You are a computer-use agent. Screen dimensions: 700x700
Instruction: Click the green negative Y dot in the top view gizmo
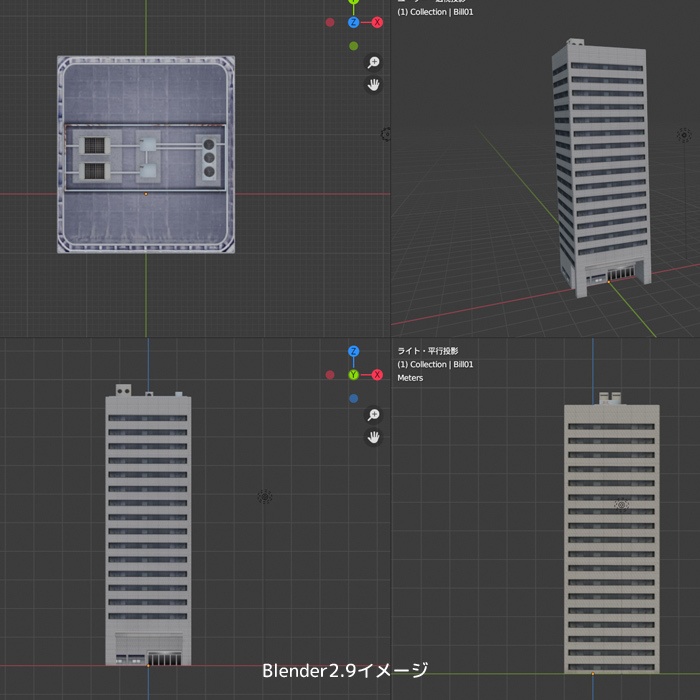(x=354, y=46)
